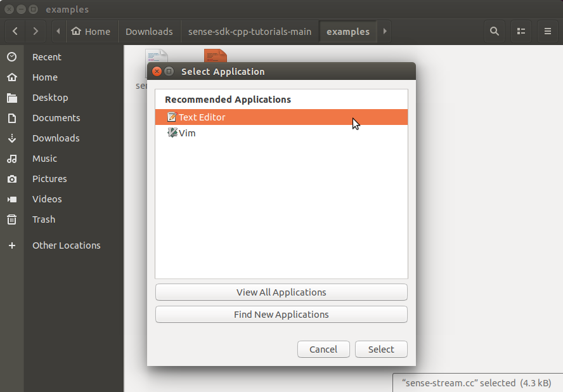This screenshot has height=392, width=563.
Task: Click the plus icon beside Other Locations
Action: coord(12,245)
